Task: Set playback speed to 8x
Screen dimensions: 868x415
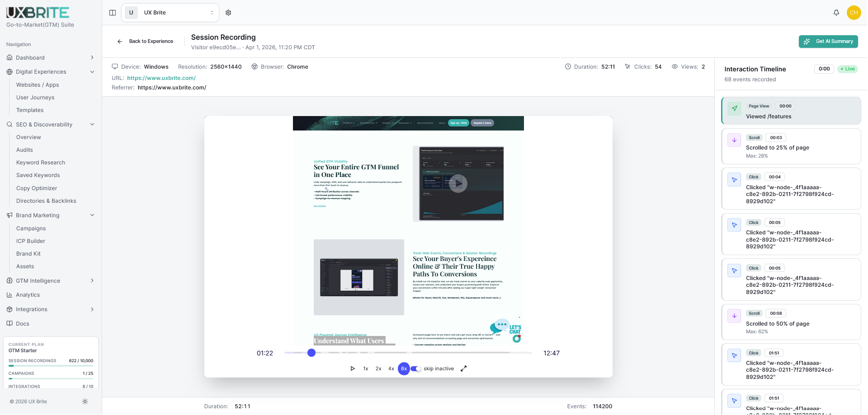Action: 404,368
